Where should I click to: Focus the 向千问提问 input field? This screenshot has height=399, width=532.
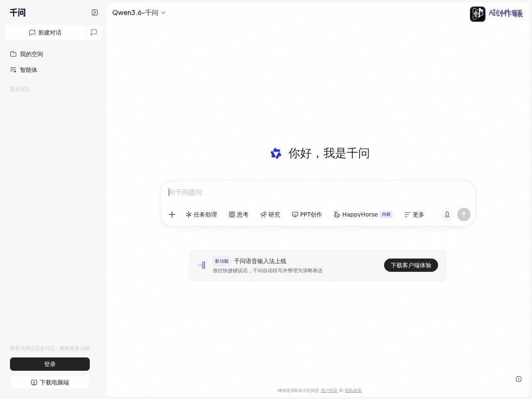[318, 192]
